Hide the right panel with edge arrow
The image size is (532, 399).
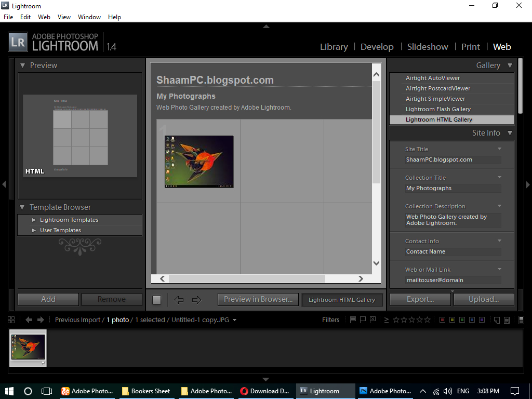[528, 184]
